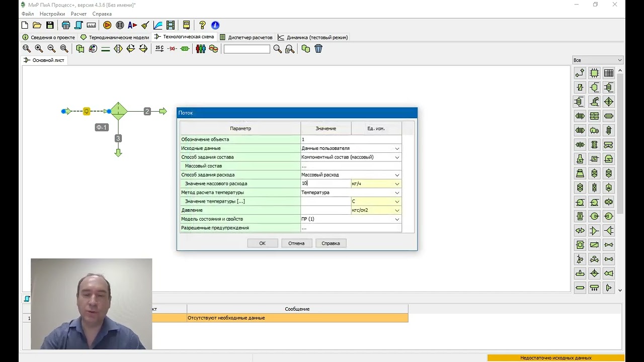Click Отмена in the Поток dialog
The image size is (644, 362).
click(296, 243)
